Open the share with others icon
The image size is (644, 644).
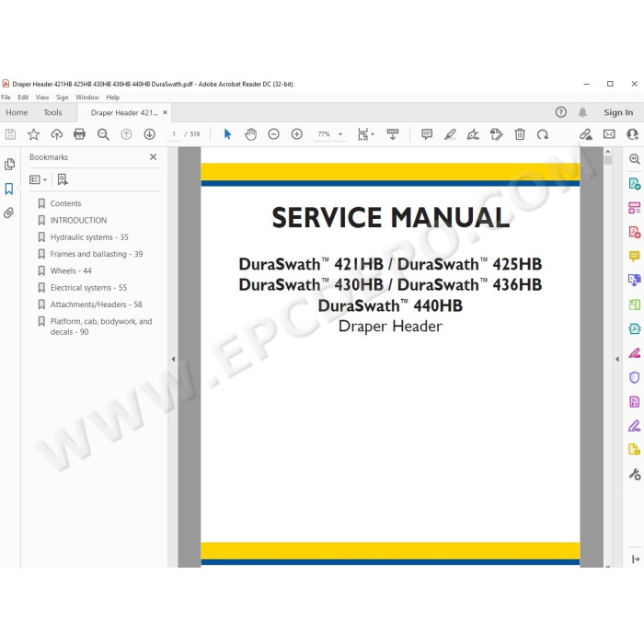click(633, 134)
